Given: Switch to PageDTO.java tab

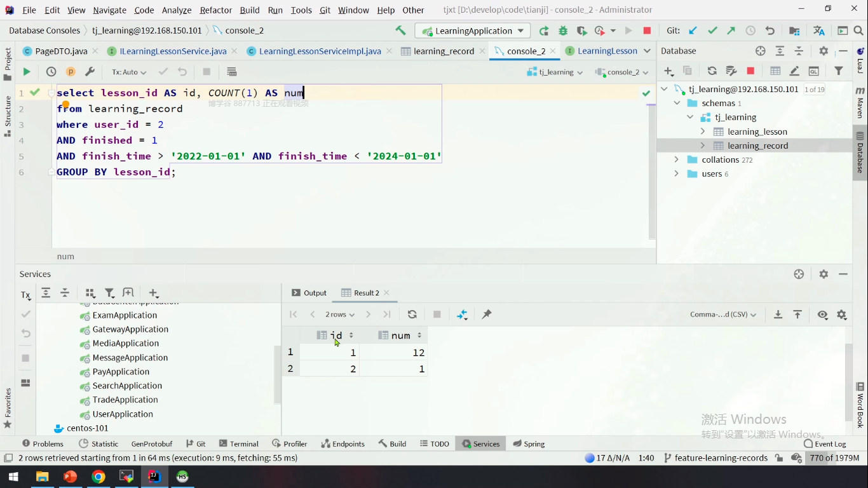Looking at the screenshot, I should tap(60, 51).
